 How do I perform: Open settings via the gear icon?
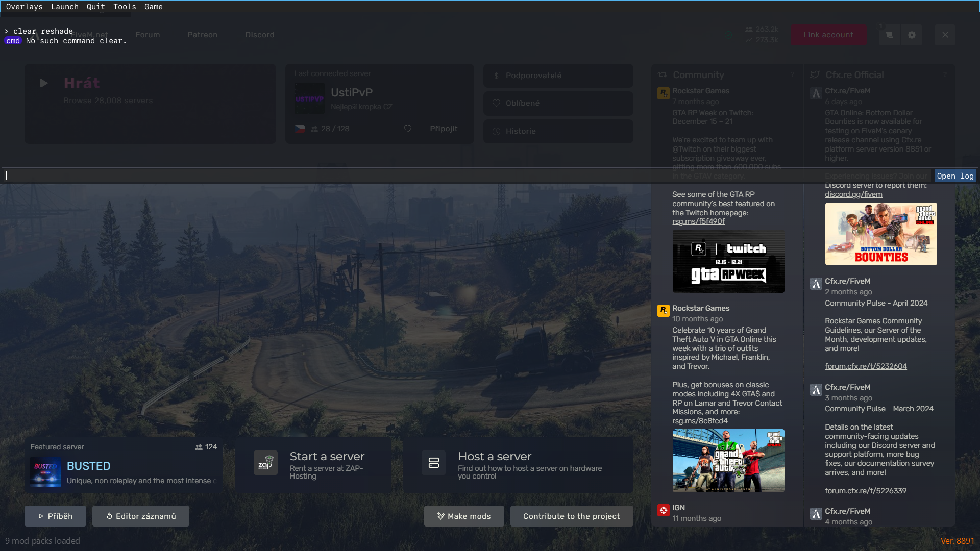coord(912,35)
